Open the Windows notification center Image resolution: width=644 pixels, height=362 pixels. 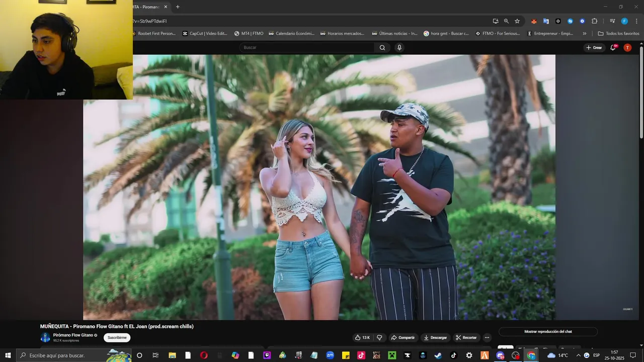coord(633,355)
